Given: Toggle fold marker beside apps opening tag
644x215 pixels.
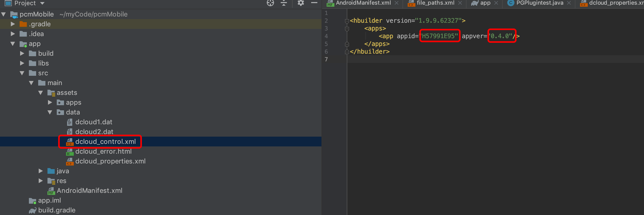Looking at the screenshot, I should point(347,29).
